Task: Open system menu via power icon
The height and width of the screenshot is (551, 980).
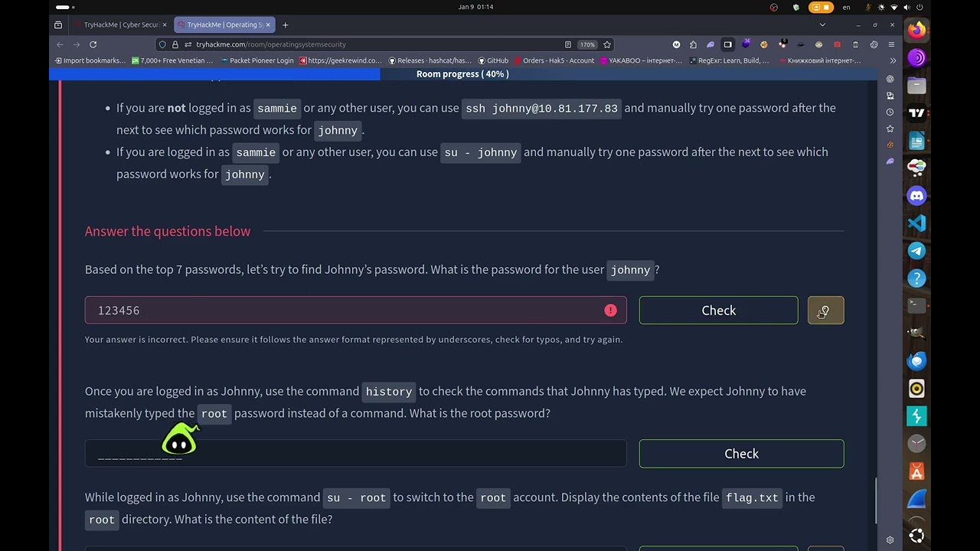Action: point(918,7)
